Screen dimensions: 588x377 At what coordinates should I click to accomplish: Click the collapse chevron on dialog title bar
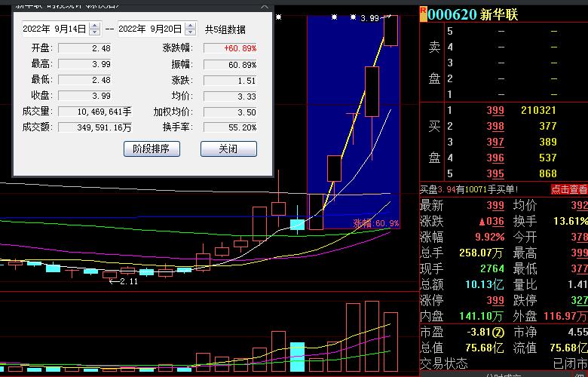click(x=264, y=5)
